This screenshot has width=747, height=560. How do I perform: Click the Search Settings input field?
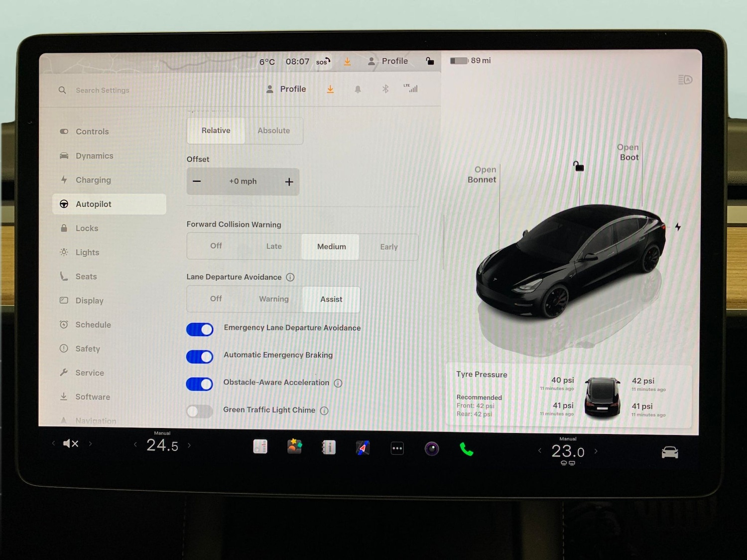click(103, 90)
